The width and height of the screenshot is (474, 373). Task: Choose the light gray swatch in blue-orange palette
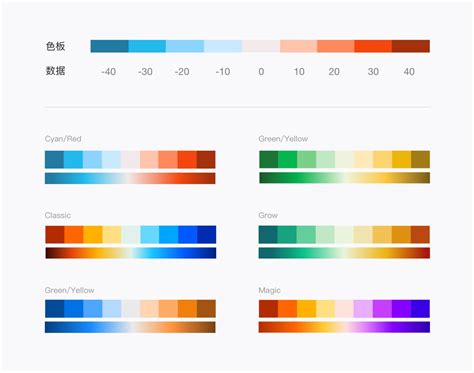pos(130,309)
